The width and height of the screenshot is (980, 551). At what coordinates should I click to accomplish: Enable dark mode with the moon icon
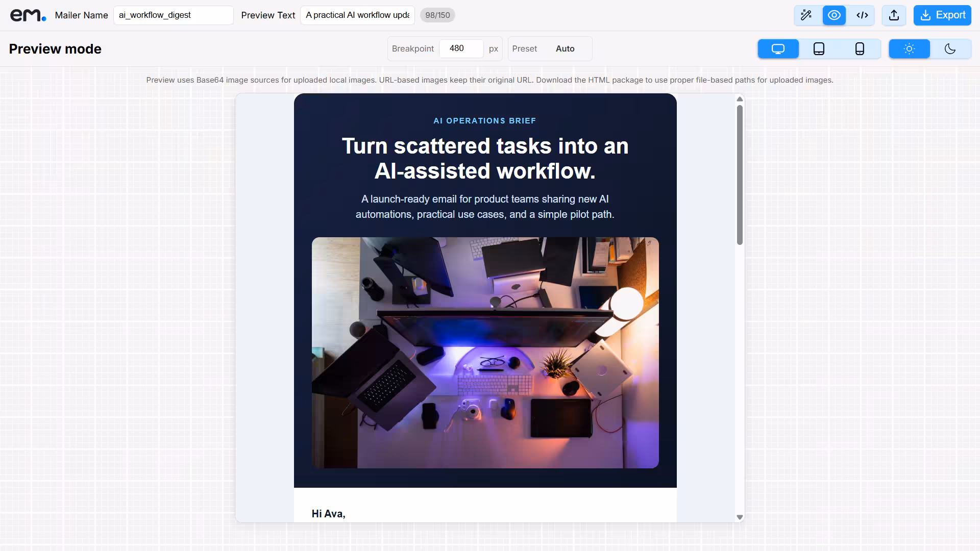tap(950, 49)
